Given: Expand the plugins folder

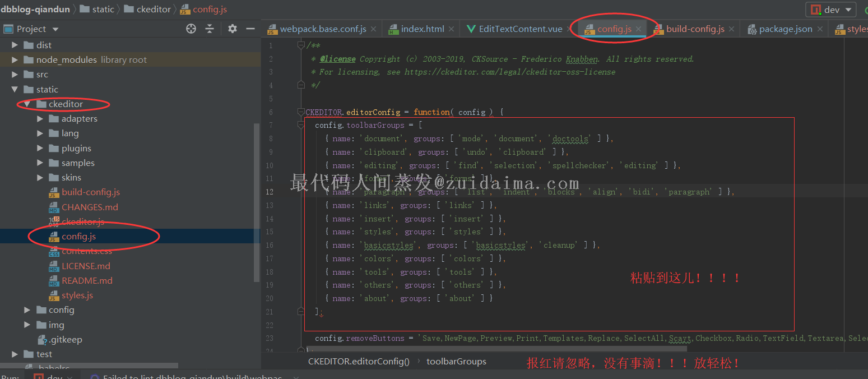Looking at the screenshot, I should tap(40, 148).
